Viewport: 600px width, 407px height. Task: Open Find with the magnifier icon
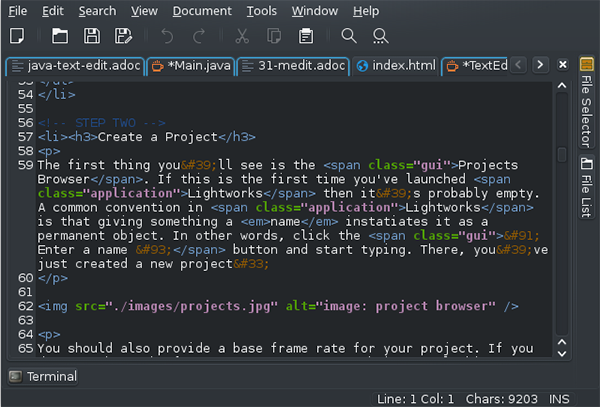point(349,36)
